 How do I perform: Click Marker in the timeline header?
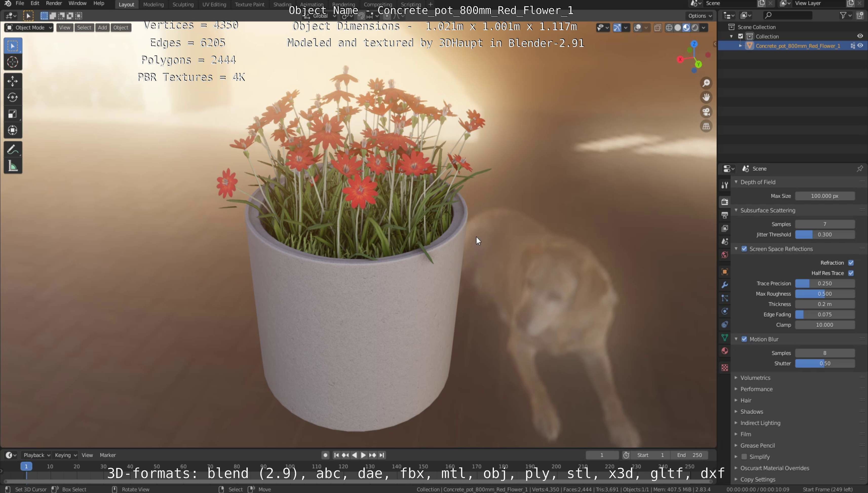pos(108,455)
